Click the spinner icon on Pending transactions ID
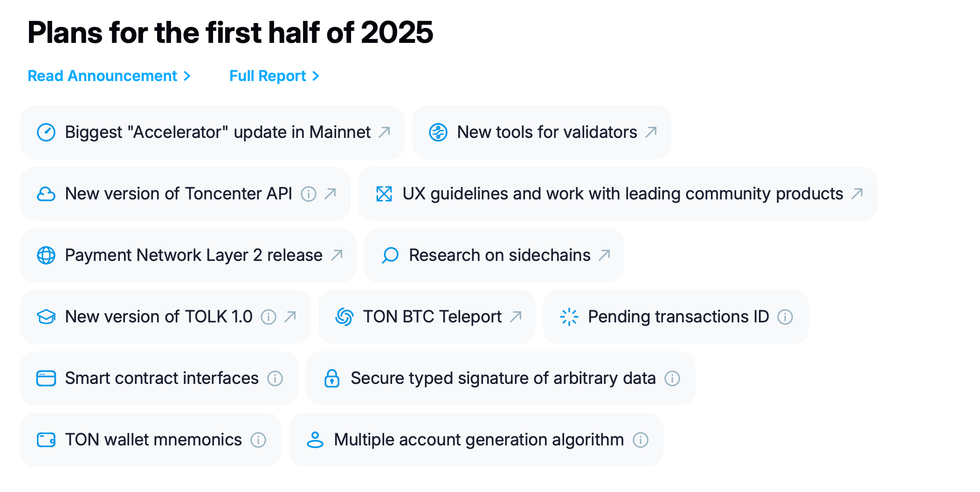 (570, 317)
